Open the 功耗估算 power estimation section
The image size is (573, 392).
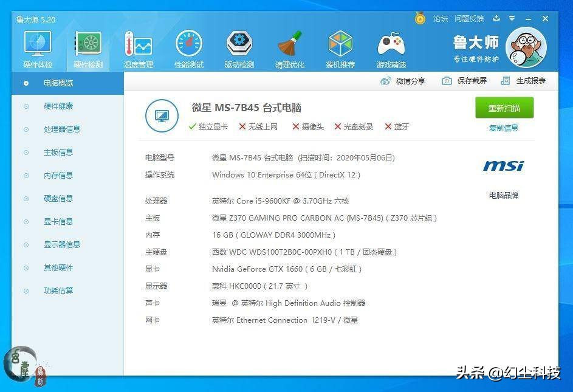58,291
